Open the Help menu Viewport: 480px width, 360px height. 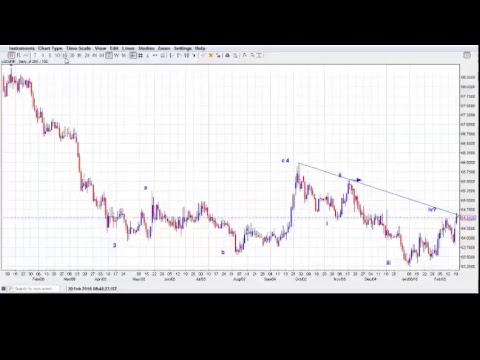pos(200,48)
